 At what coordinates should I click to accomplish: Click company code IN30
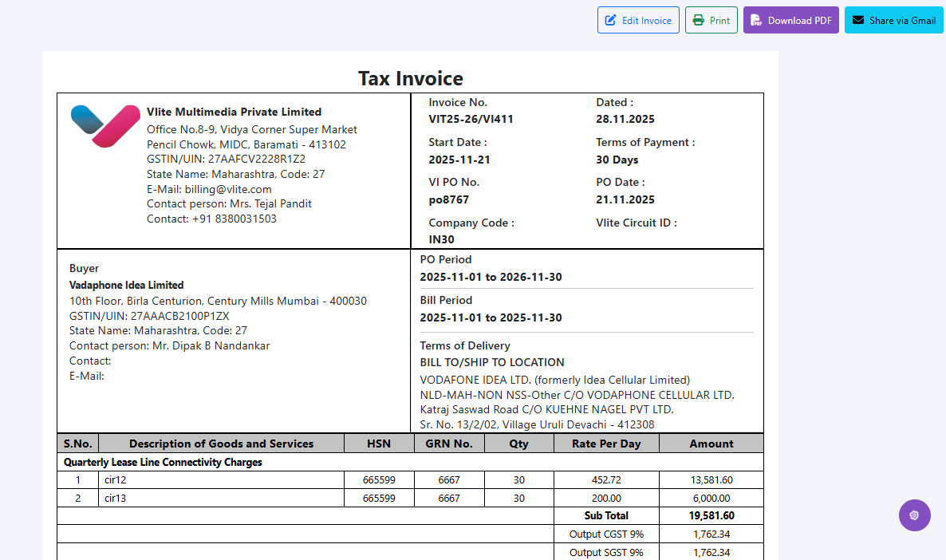(x=441, y=239)
